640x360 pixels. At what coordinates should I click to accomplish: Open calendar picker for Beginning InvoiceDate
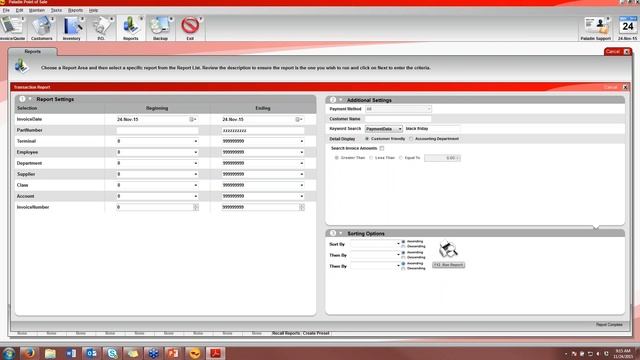click(193, 119)
